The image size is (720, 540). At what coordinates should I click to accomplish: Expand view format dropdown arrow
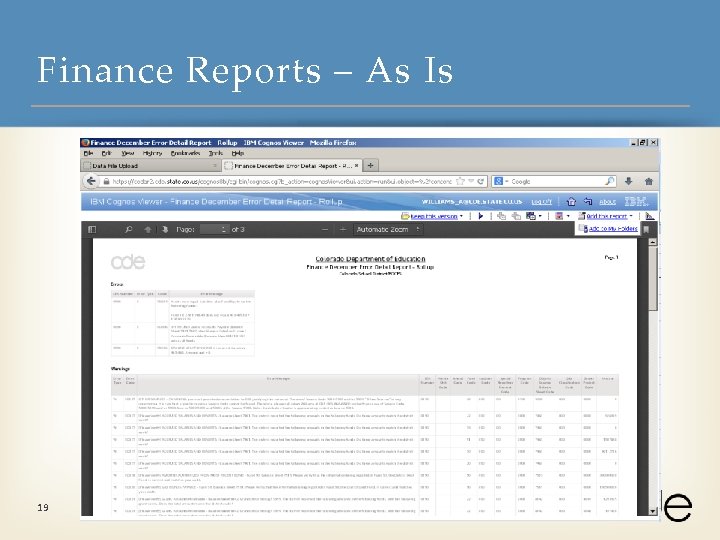point(568,216)
